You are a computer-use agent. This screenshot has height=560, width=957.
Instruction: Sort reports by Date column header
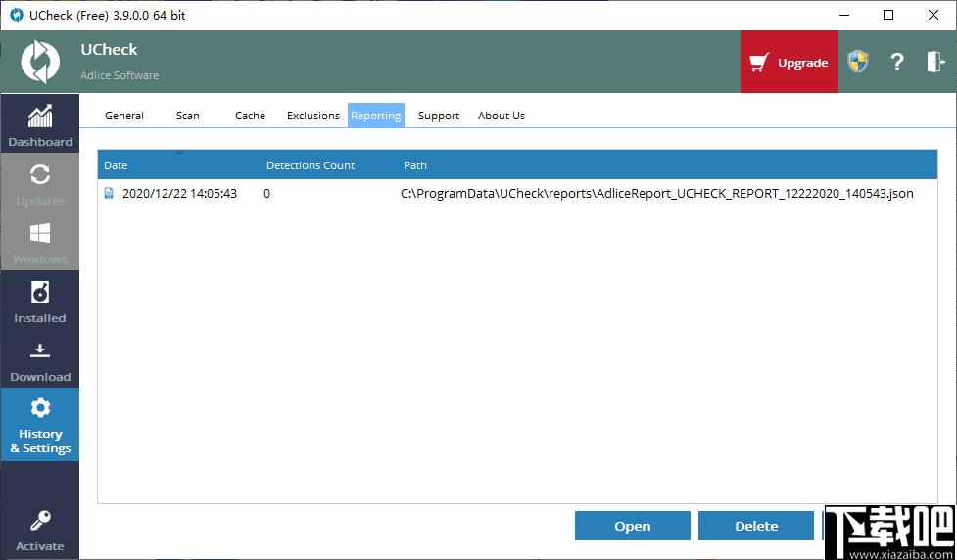[116, 165]
